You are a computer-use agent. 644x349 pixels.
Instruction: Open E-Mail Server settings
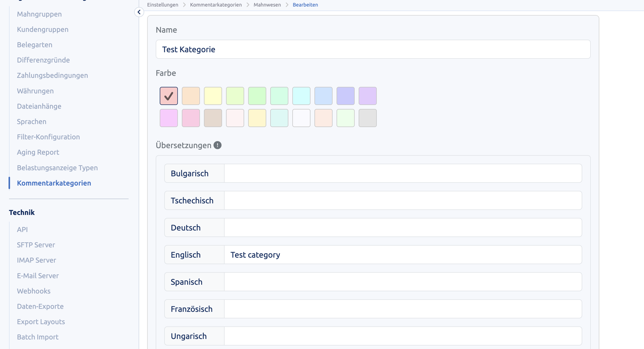38,276
